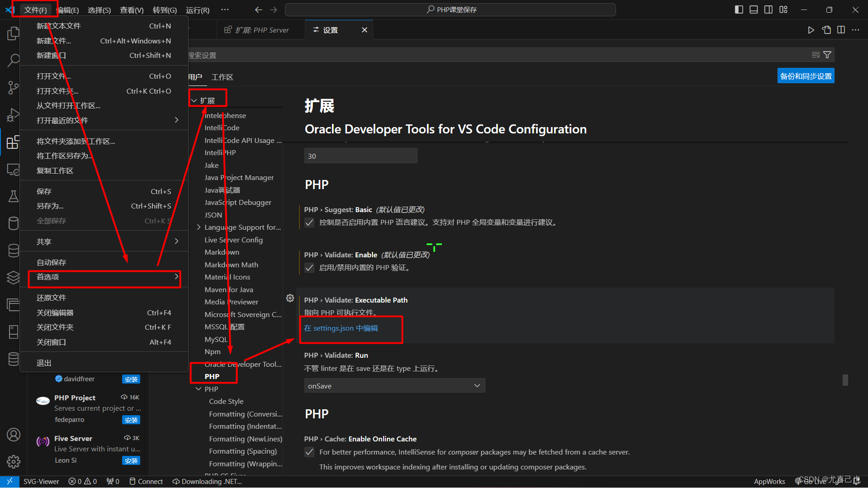
Task: Open the 选择(S) menu
Action: click(99, 10)
